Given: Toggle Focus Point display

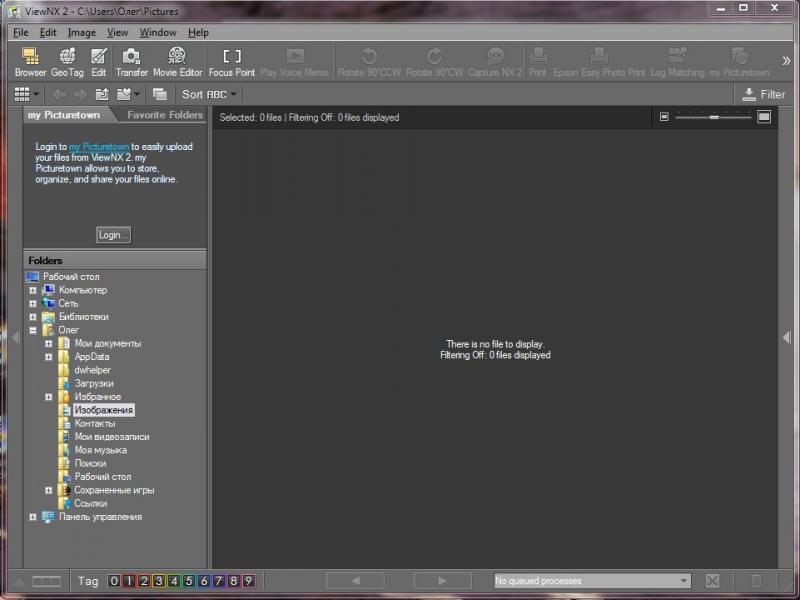Looking at the screenshot, I should point(232,62).
